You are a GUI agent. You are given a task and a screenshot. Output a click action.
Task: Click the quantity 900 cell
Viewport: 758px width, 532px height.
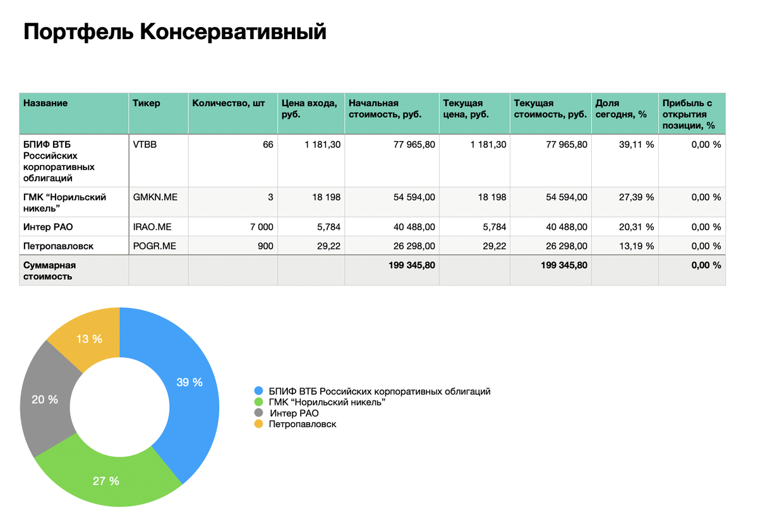[233, 246]
